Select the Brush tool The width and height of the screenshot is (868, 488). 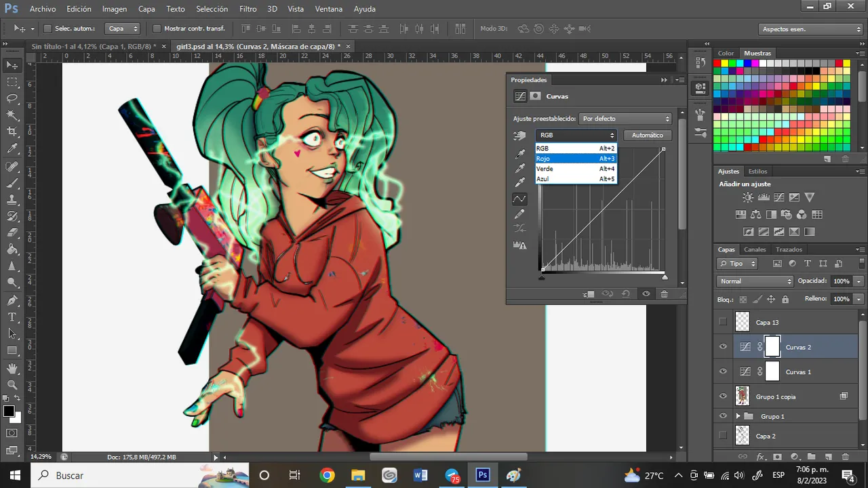pyautogui.click(x=12, y=183)
